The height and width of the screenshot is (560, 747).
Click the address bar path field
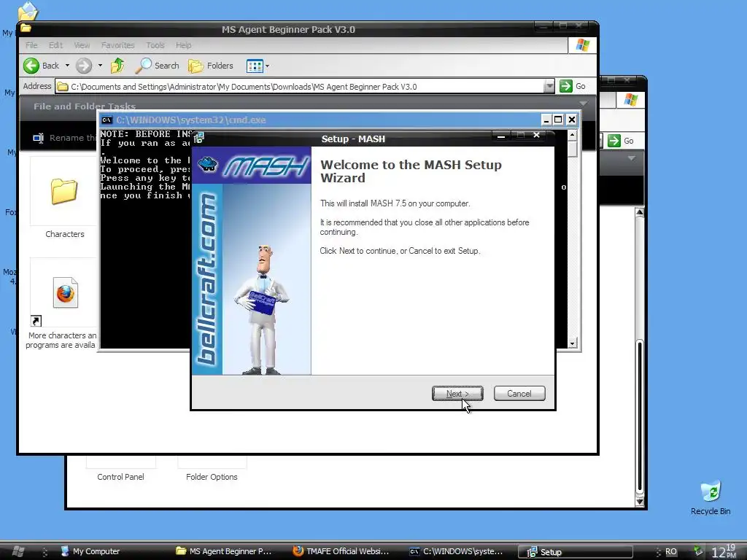click(x=299, y=87)
